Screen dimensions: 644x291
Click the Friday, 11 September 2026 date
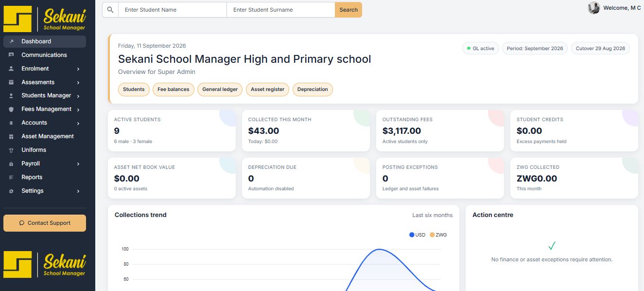152,46
